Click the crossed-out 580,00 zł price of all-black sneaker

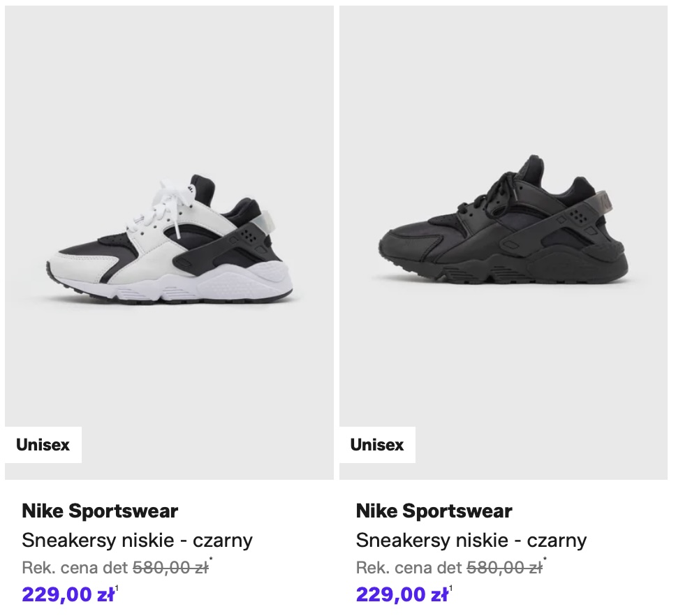504,568
